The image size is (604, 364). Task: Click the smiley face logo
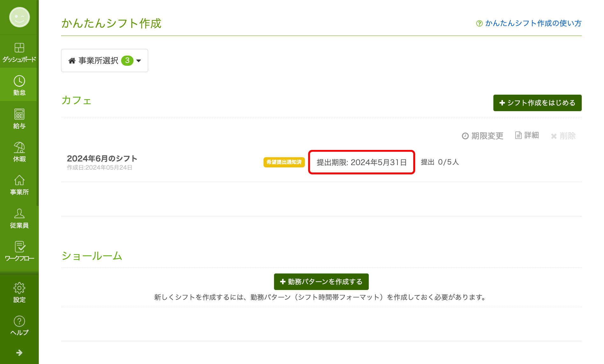coord(19,17)
